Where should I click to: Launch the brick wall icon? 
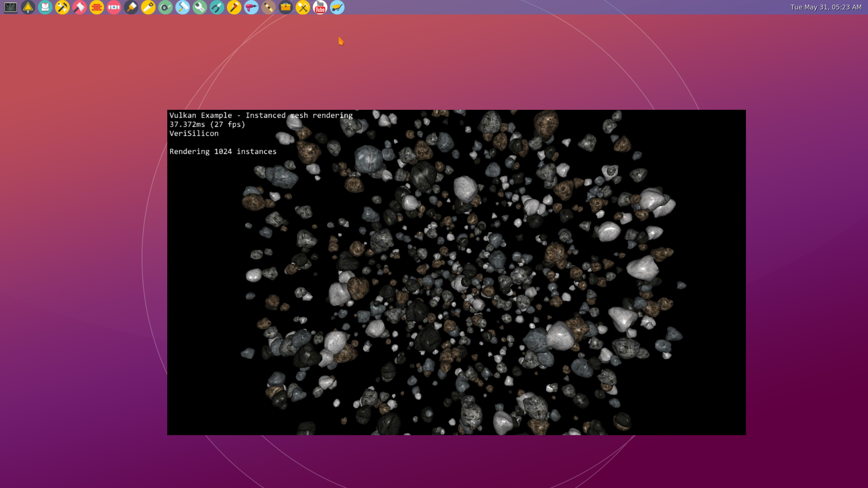coord(97,7)
